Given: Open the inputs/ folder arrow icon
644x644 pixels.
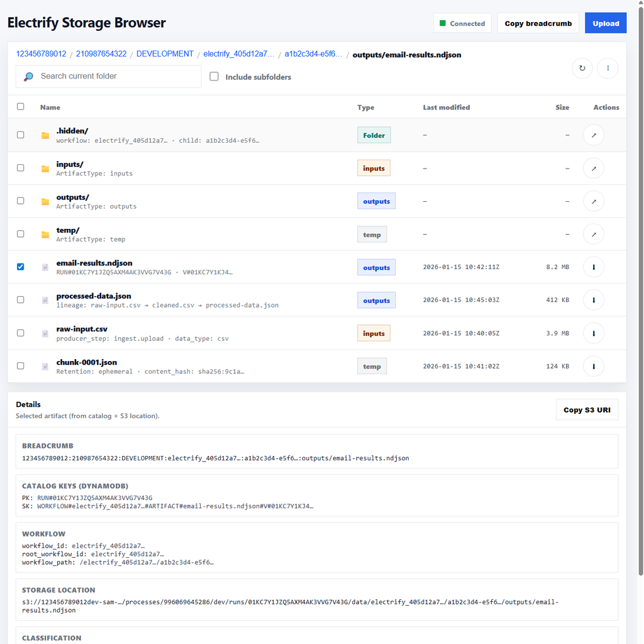Looking at the screenshot, I should pyautogui.click(x=594, y=169).
